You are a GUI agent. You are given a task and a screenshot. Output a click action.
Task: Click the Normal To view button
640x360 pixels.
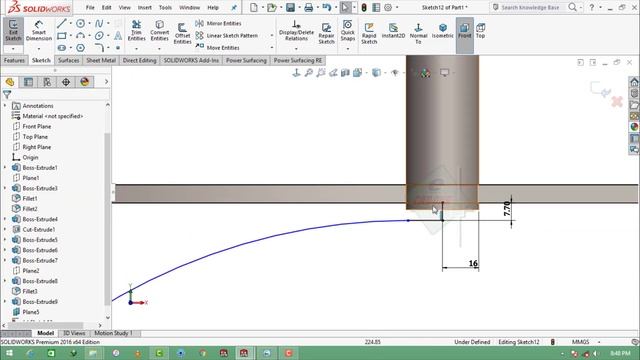(x=418, y=33)
